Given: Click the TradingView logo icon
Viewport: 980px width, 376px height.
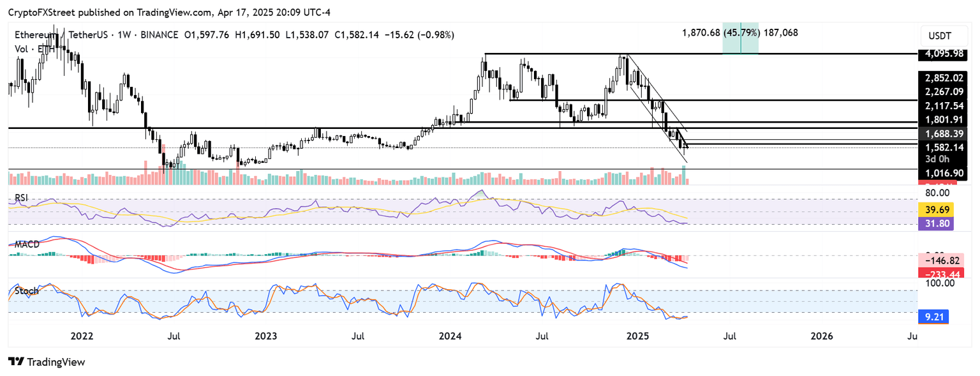Looking at the screenshot, I should coord(17,362).
